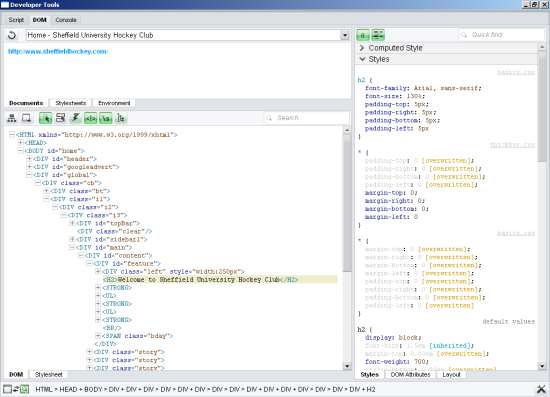
Task: Open the Environment sub-tab
Action: (114, 103)
